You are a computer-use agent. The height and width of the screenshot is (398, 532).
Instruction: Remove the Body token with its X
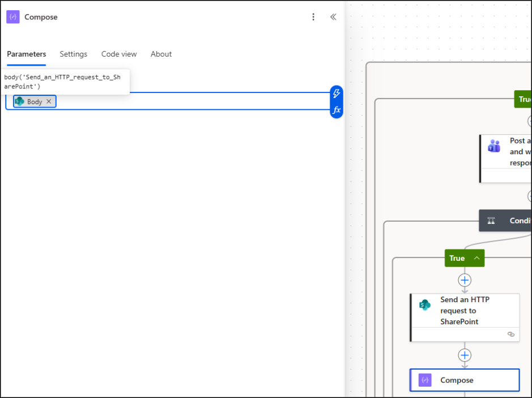[x=49, y=101]
